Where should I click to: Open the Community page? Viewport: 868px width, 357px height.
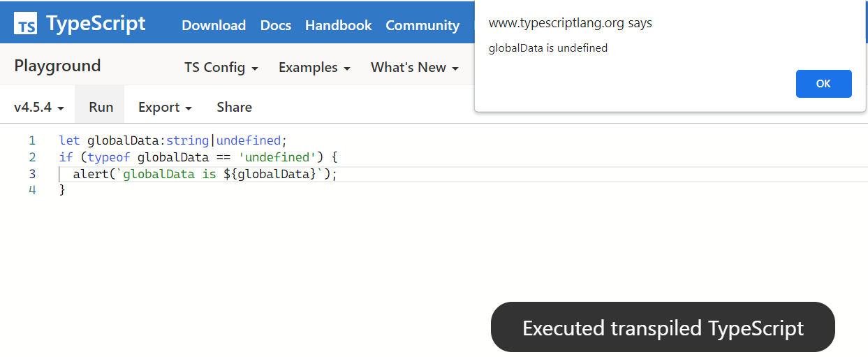click(422, 25)
